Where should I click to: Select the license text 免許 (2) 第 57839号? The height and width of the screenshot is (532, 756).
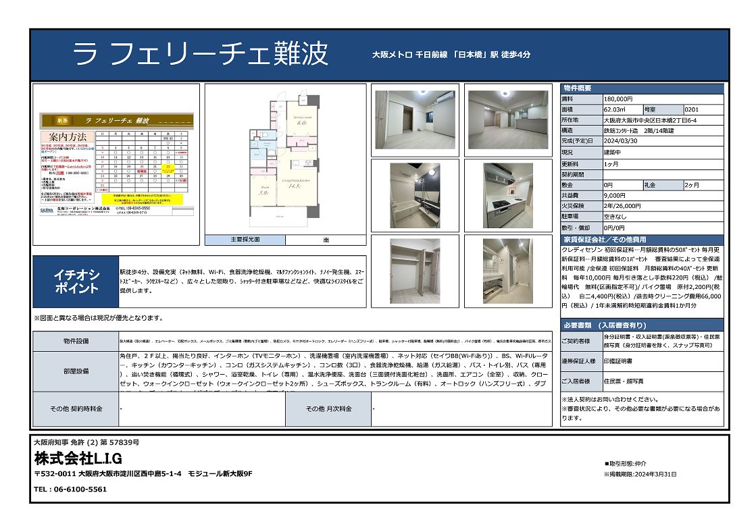pos(105,442)
